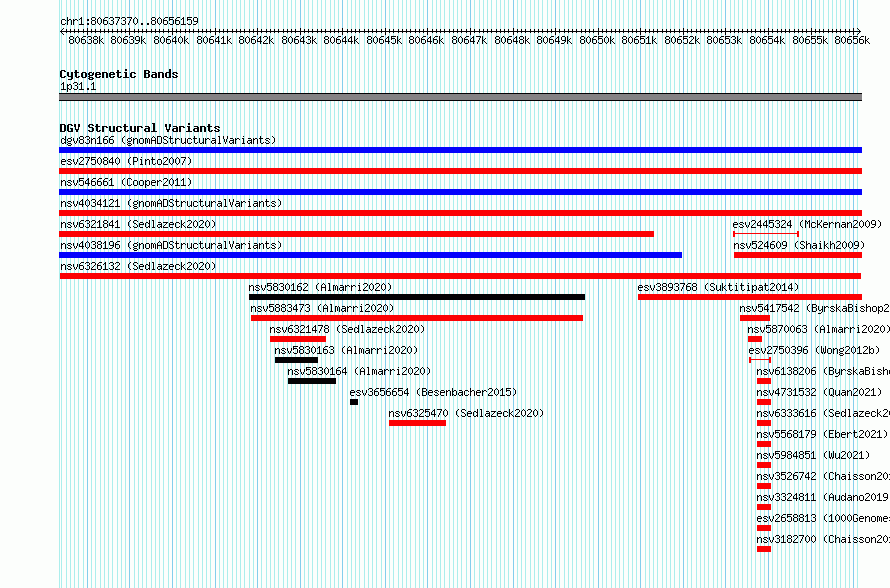Screen dimensions: 890x588
Task: Open nsv4034121 gnomADStructuralVariants label
Action: tap(171, 203)
